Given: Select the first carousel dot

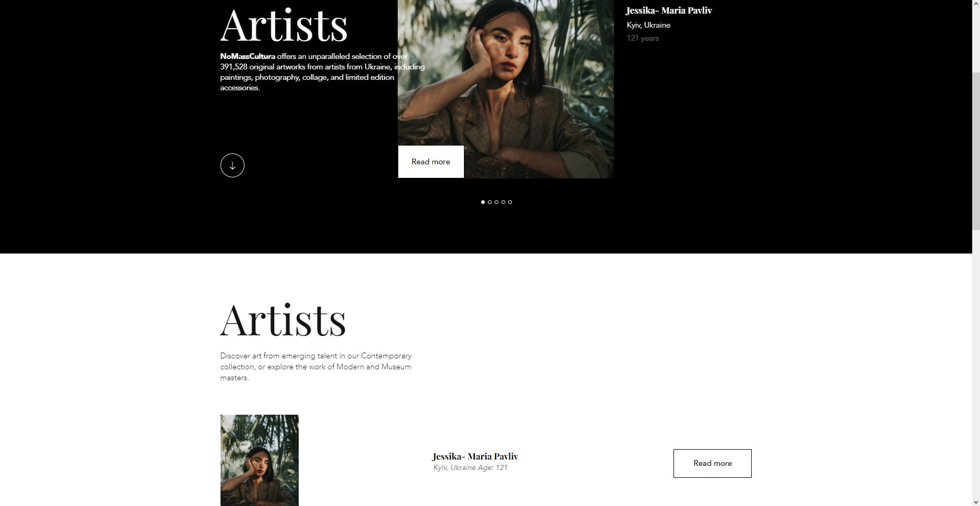Looking at the screenshot, I should click(x=483, y=202).
